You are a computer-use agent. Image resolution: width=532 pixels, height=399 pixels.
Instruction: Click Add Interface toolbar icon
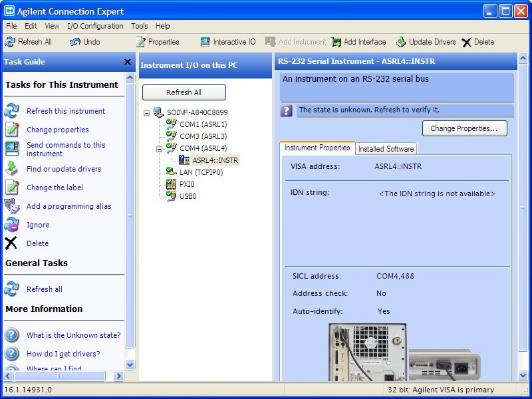coord(336,42)
